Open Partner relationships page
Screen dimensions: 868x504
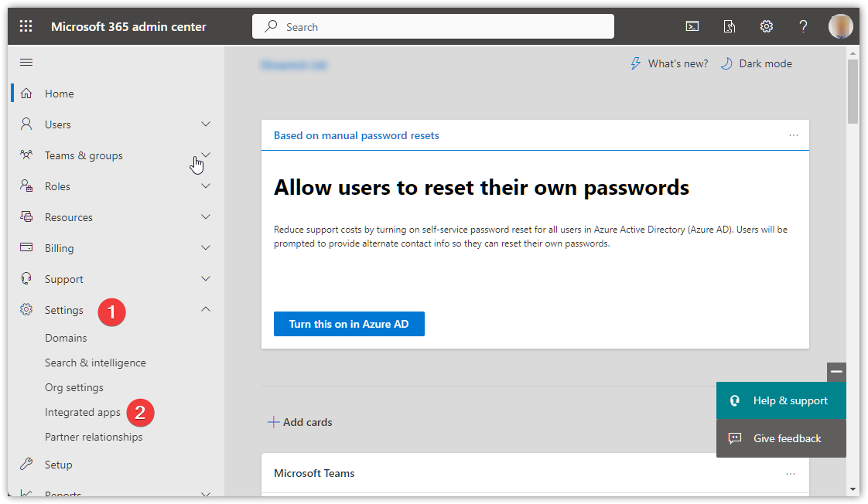coord(94,437)
